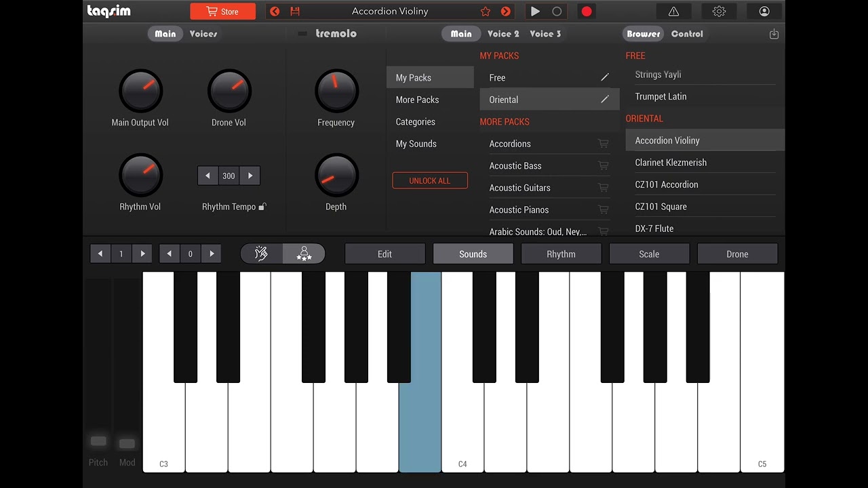This screenshot has width=868, height=488.
Task: Start playback with play button
Action: (x=535, y=12)
